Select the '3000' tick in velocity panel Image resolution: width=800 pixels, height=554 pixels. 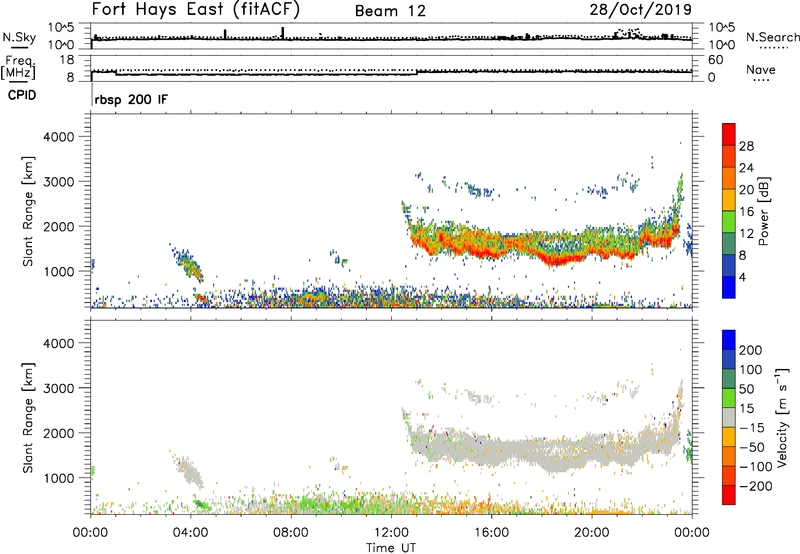point(59,388)
